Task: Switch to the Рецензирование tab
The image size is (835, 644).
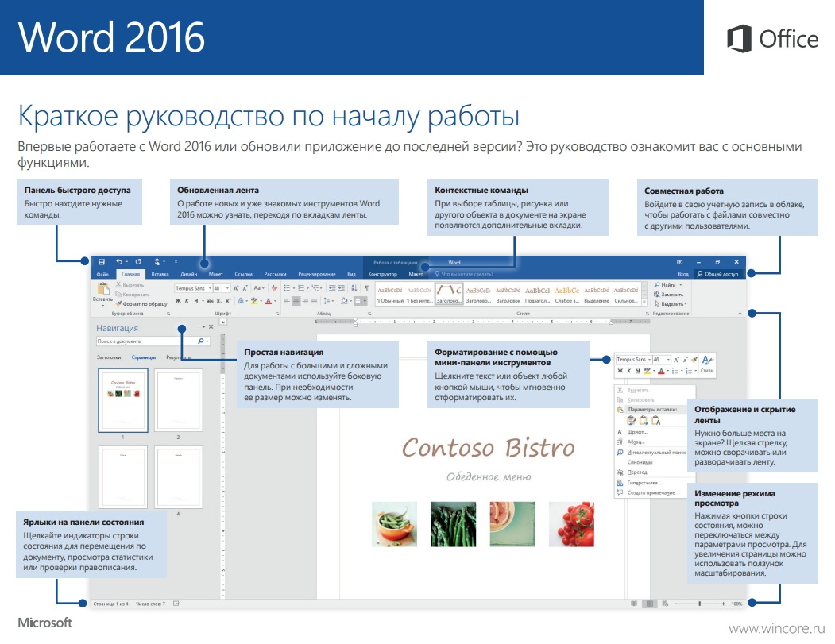Action: 317,274
